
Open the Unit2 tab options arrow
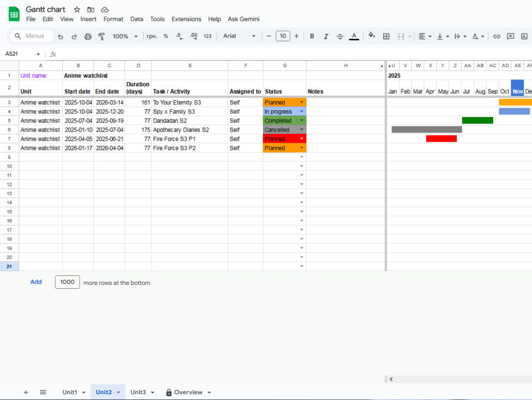coord(119,393)
